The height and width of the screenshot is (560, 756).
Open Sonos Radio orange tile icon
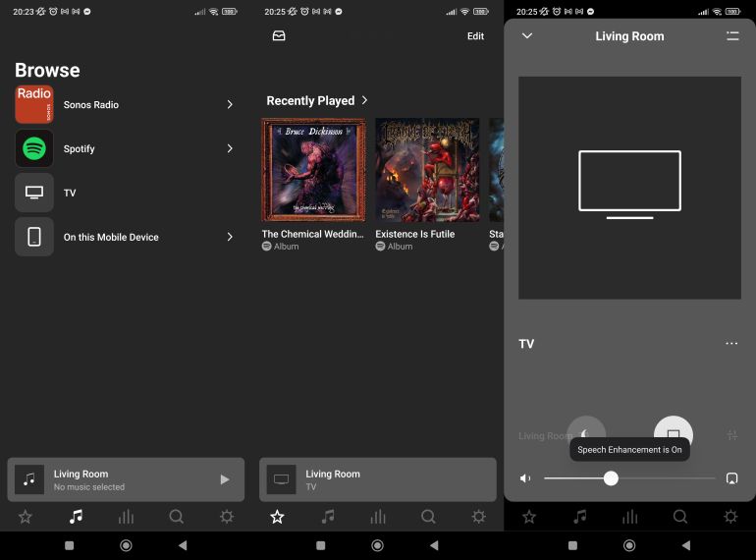click(33, 104)
